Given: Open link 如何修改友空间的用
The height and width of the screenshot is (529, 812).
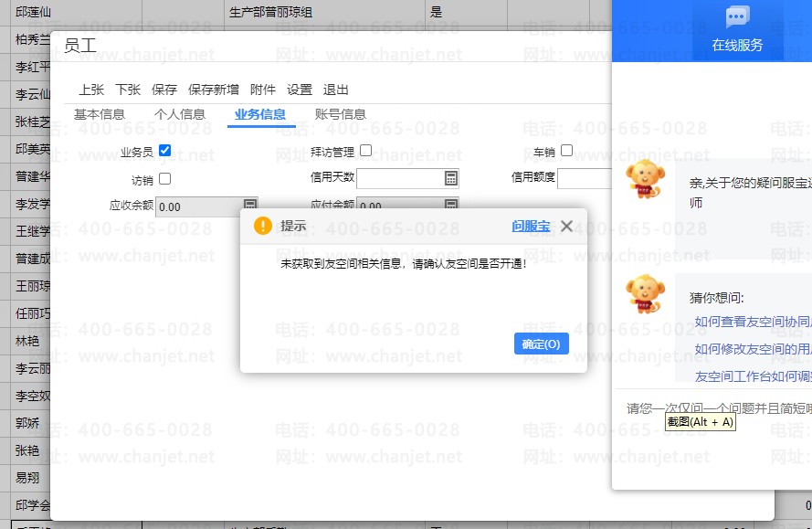Looking at the screenshot, I should point(753,349).
